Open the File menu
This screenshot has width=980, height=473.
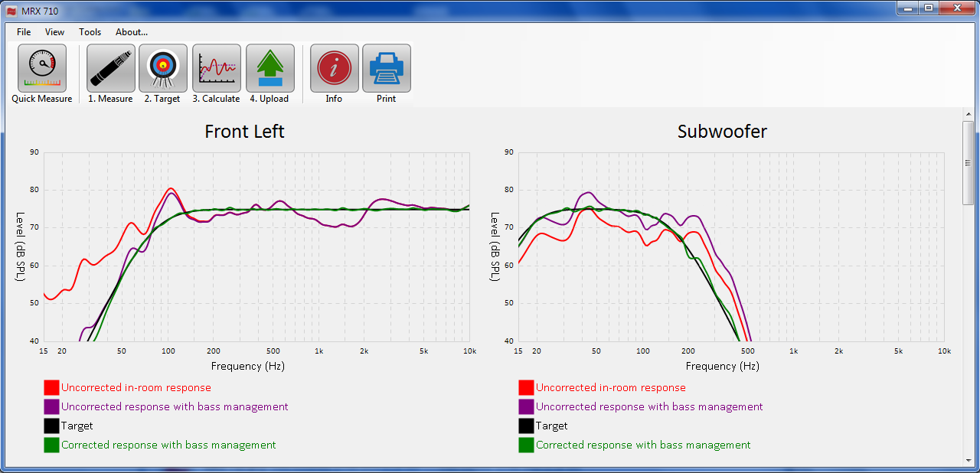(x=24, y=32)
